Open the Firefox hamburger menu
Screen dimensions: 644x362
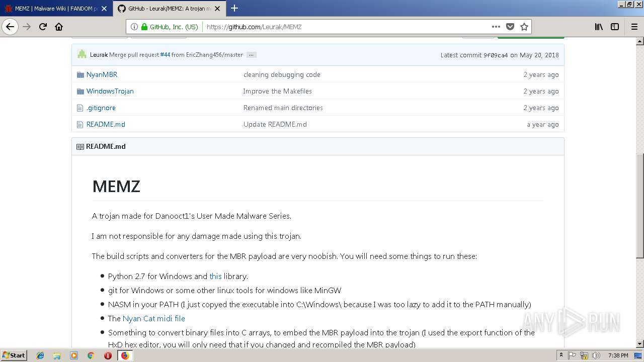pos(634,27)
